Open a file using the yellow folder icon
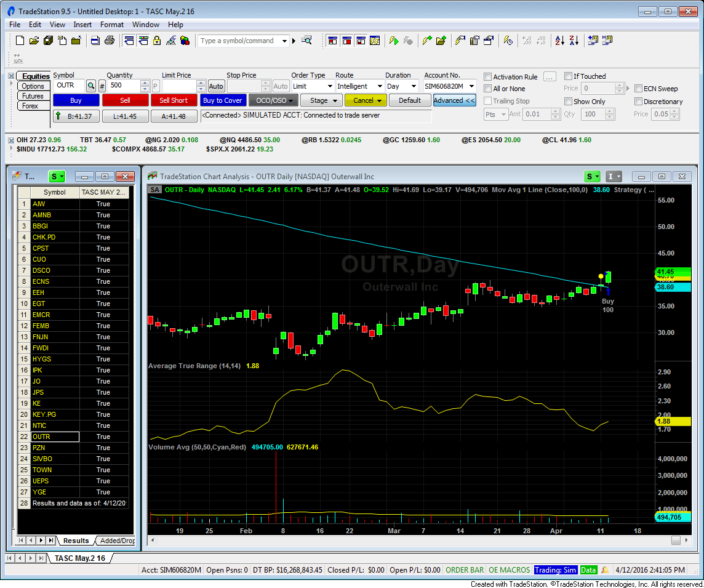The image size is (704, 588). tap(34, 41)
